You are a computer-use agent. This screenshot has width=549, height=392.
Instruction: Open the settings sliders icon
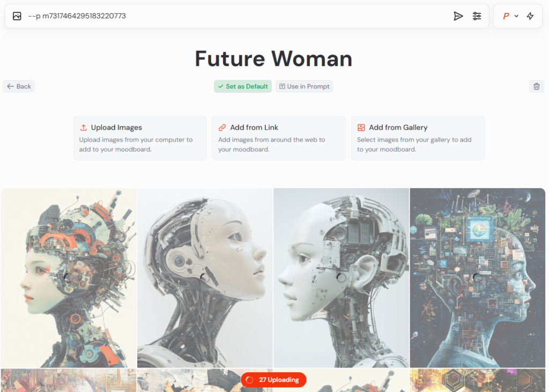pos(477,16)
